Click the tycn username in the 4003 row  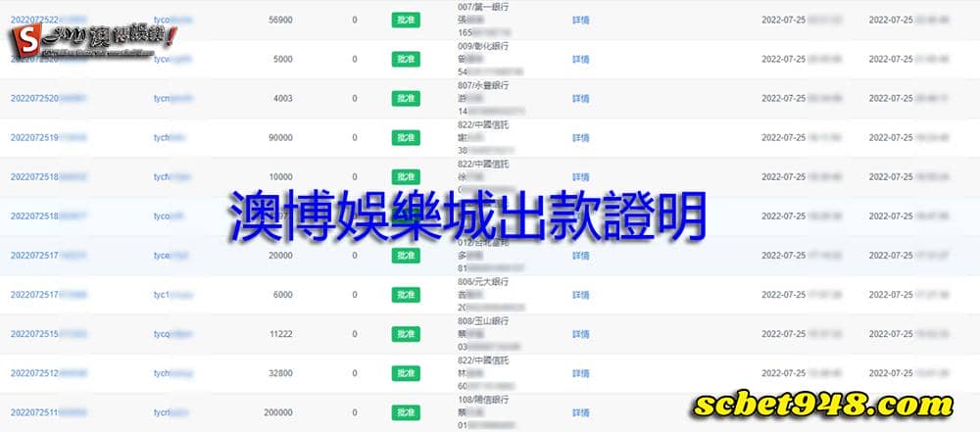[173, 99]
